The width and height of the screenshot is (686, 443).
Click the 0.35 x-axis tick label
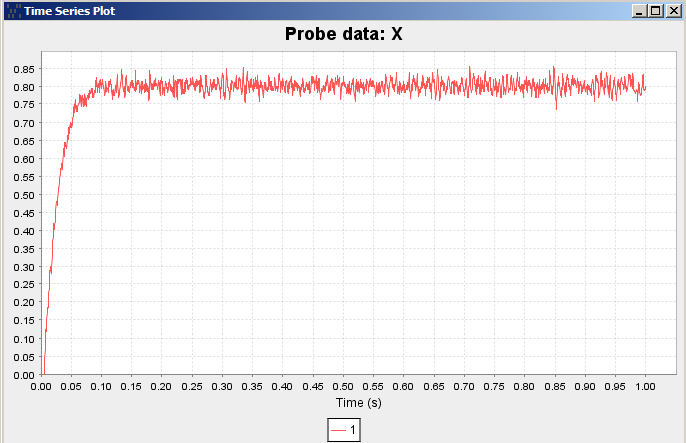pos(252,387)
